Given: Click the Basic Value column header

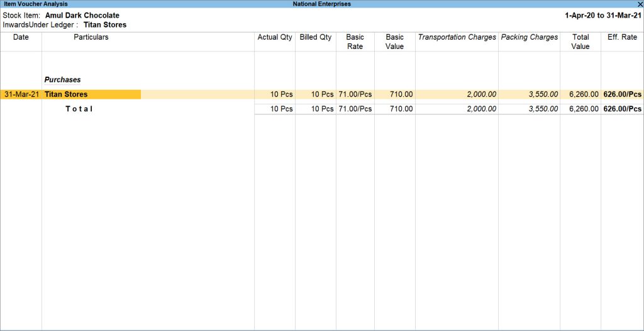Looking at the screenshot, I should coord(395,42).
